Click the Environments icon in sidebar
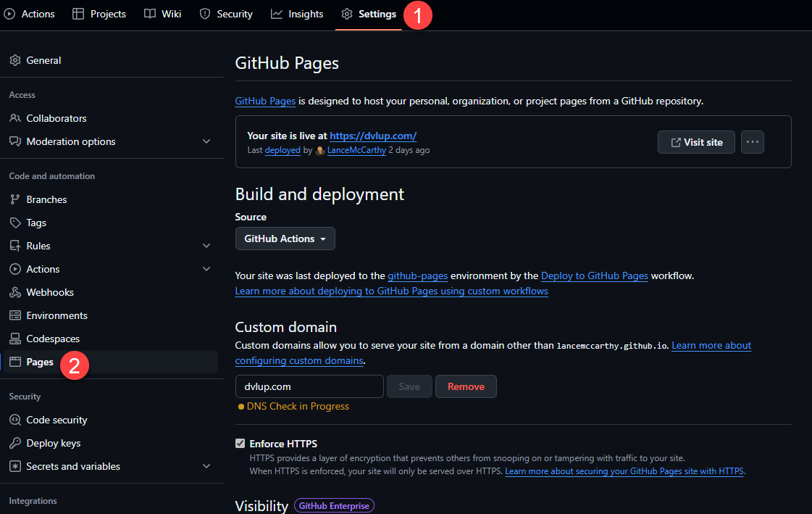This screenshot has width=812, height=514. click(14, 315)
